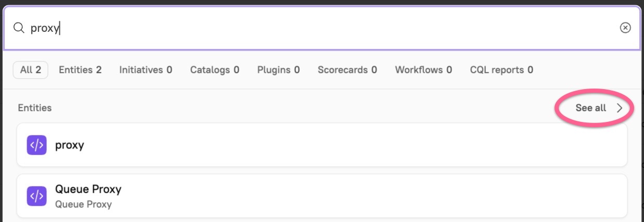644x222 pixels.
Task: Click the purple code icon beside proxy
Action: [37, 145]
